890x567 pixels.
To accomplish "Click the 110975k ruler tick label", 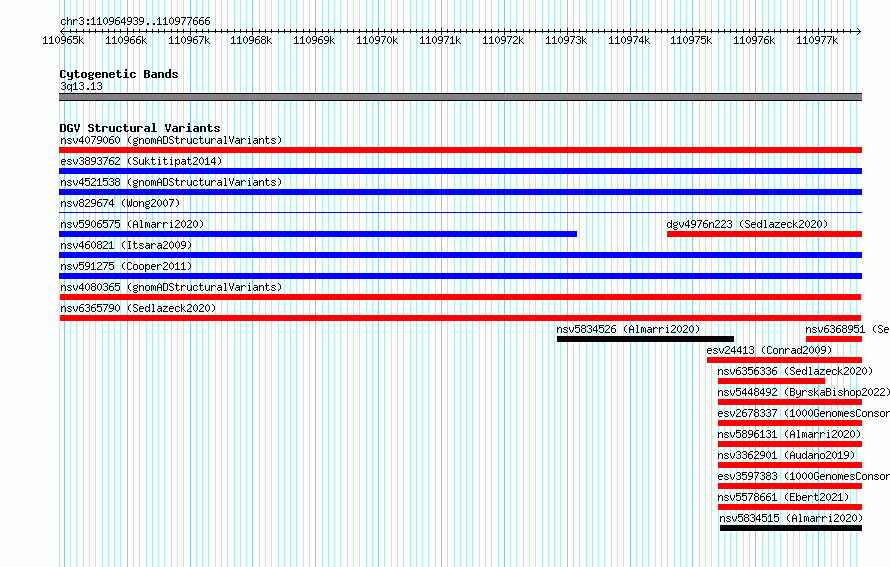I will click(691, 40).
